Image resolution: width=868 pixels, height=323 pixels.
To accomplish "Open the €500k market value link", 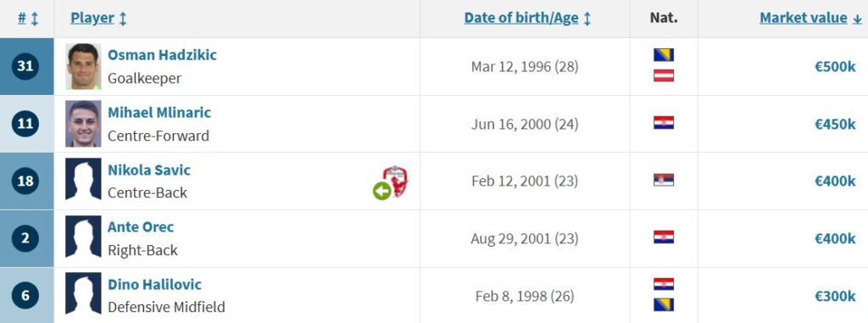I will (x=835, y=66).
